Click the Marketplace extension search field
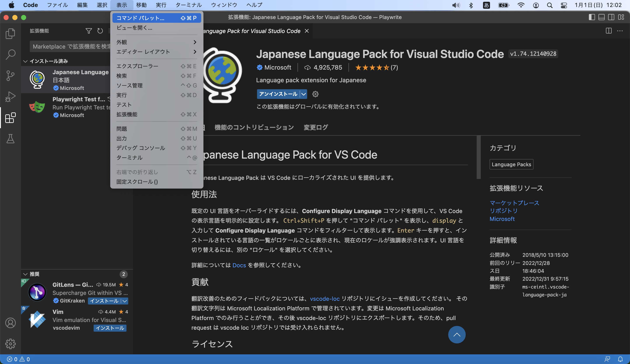Image resolution: width=630 pixels, height=364 pixels. pyautogui.click(x=70, y=47)
